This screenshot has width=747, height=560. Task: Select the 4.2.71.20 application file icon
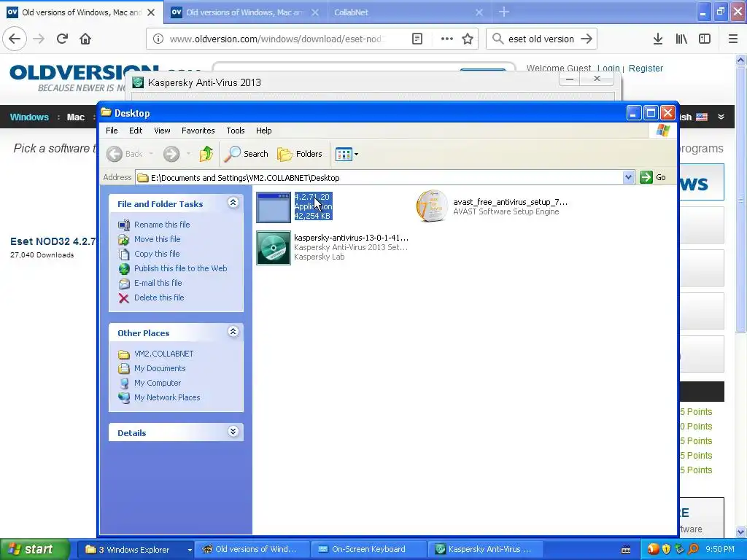coord(274,207)
